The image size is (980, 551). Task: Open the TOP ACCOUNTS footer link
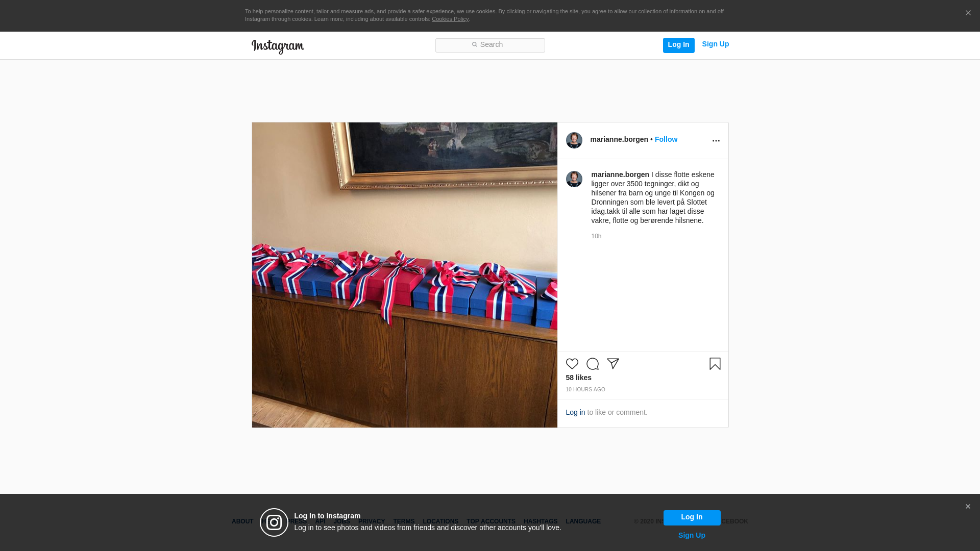491,521
